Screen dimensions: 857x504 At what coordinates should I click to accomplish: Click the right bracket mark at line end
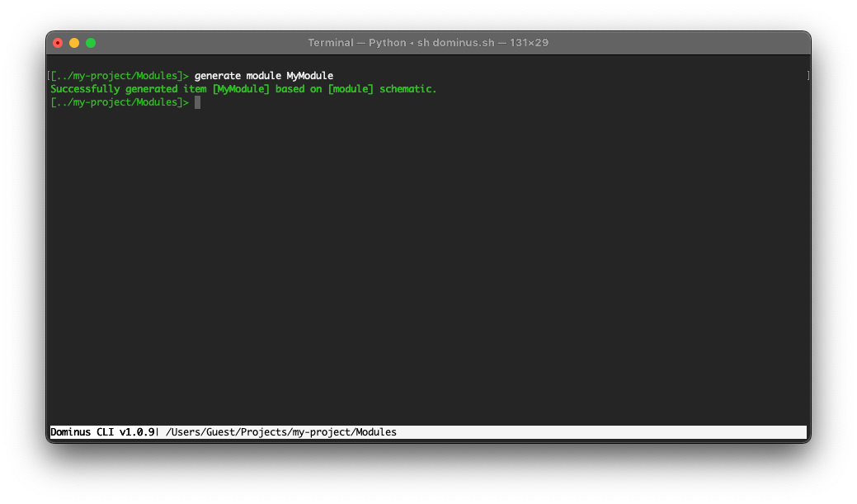click(808, 76)
